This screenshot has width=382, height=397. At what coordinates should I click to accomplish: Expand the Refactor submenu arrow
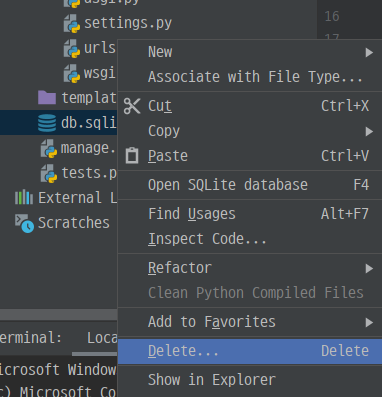[369, 268]
